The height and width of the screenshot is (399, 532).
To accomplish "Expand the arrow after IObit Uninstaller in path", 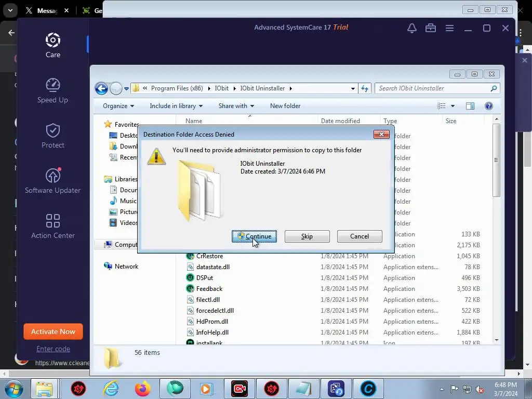I will tap(291, 88).
